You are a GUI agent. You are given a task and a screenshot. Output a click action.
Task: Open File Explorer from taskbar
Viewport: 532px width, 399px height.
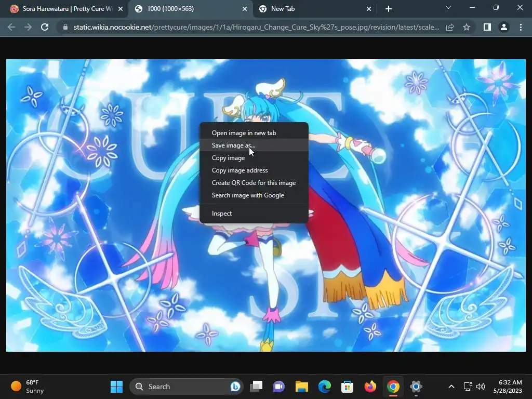(x=302, y=387)
